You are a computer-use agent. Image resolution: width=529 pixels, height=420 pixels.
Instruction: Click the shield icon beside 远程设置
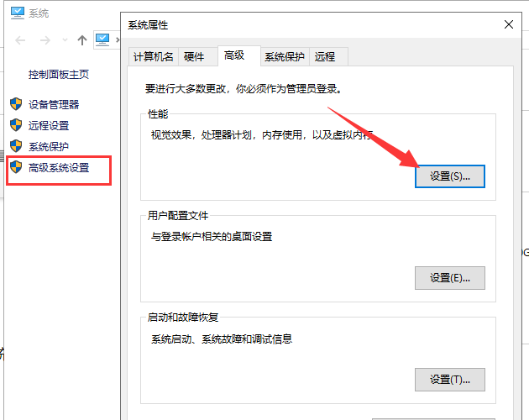(16, 125)
